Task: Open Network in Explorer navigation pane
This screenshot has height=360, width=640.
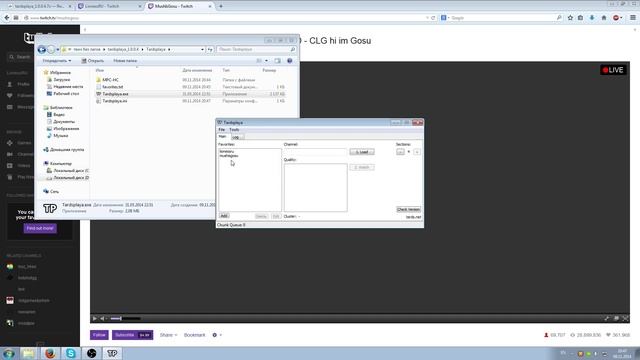Action: tap(54, 191)
